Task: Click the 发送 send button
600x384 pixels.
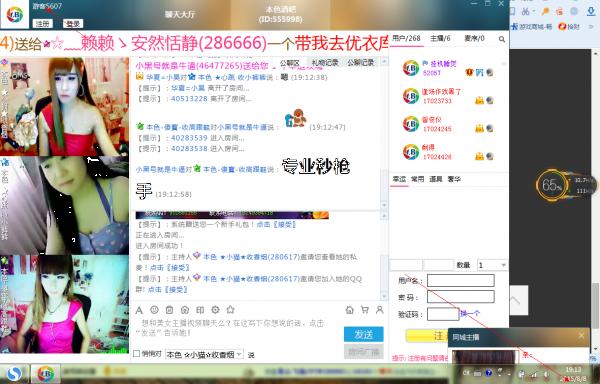Action: (x=364, y=334)
